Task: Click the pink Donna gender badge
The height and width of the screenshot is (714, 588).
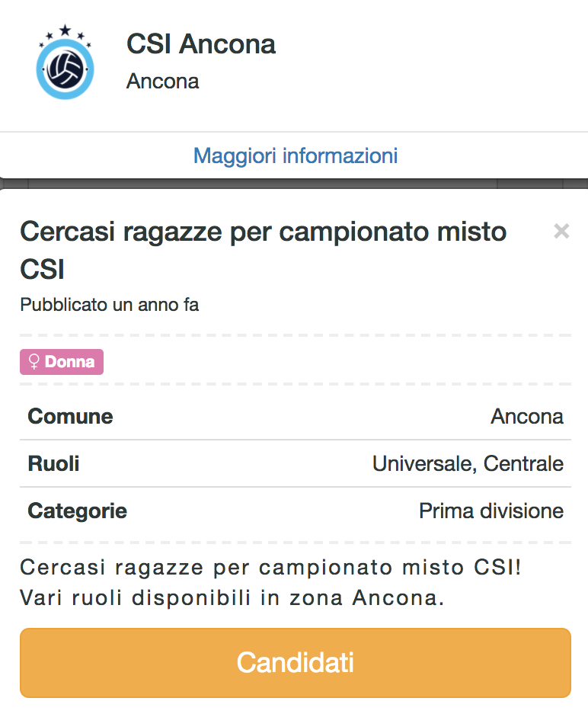Action: point(62,362)
